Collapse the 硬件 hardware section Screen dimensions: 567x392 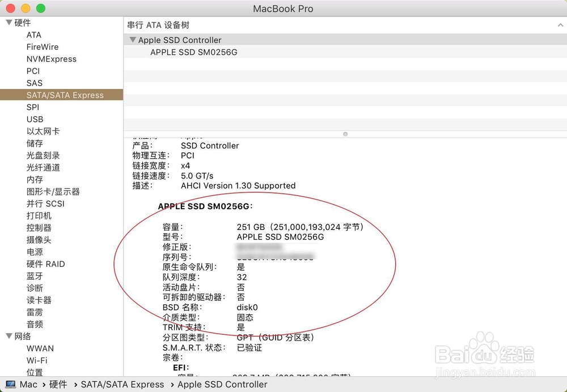[x=9, y=22]
